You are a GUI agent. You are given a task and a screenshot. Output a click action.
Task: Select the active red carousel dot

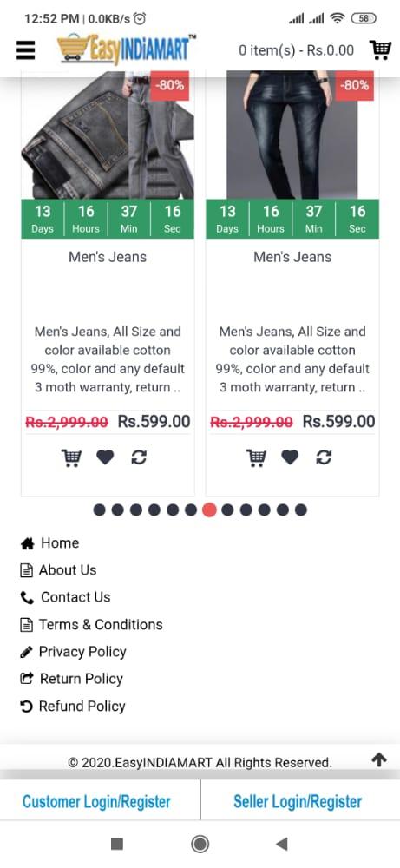(209, 510)
